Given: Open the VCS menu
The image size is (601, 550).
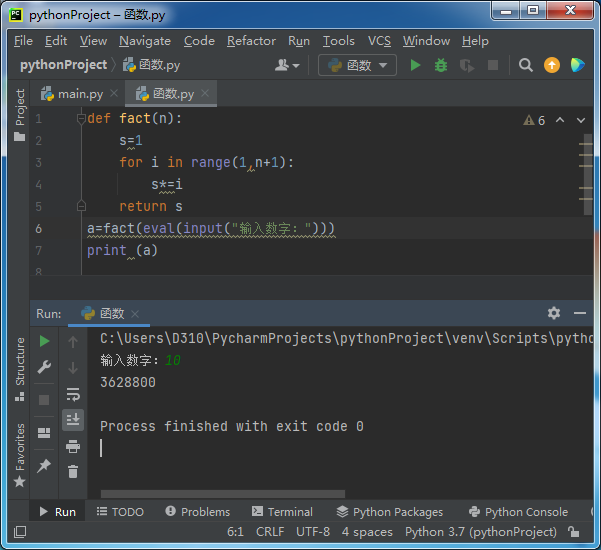Looking at the screenshot, I should (x=379, y=41).
